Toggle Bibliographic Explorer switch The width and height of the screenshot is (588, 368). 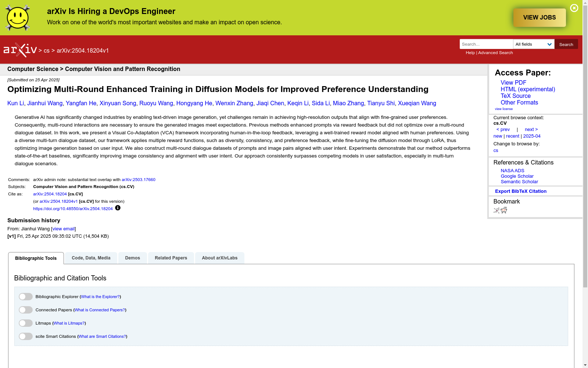[26, 297]
